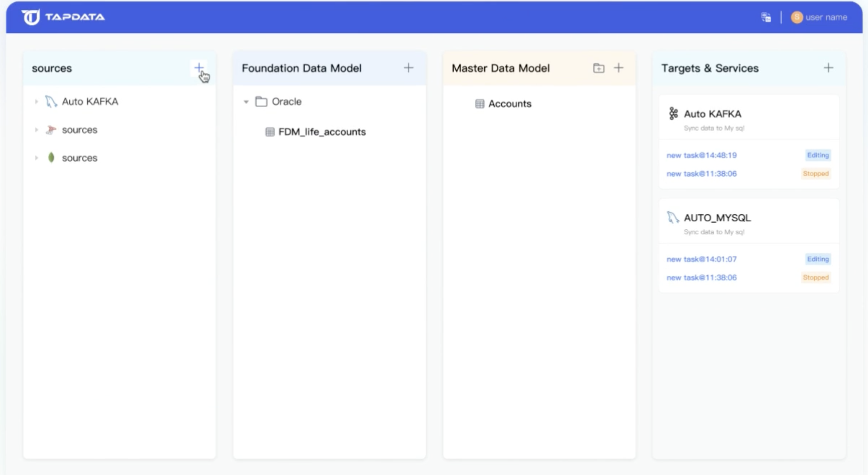The height and width of the screenshot is (475, 868).
Task: Expand the red-icon sources node
Action: point(36,130)
